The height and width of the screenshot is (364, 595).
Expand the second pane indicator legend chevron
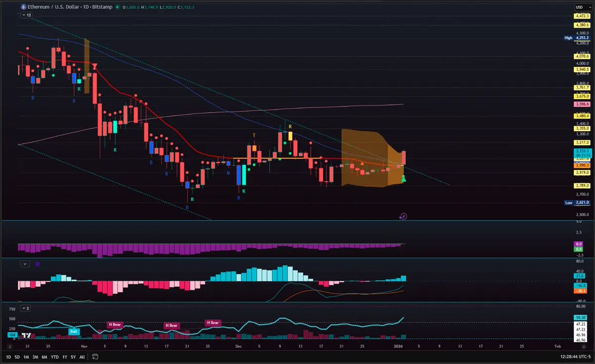point(25,264)
